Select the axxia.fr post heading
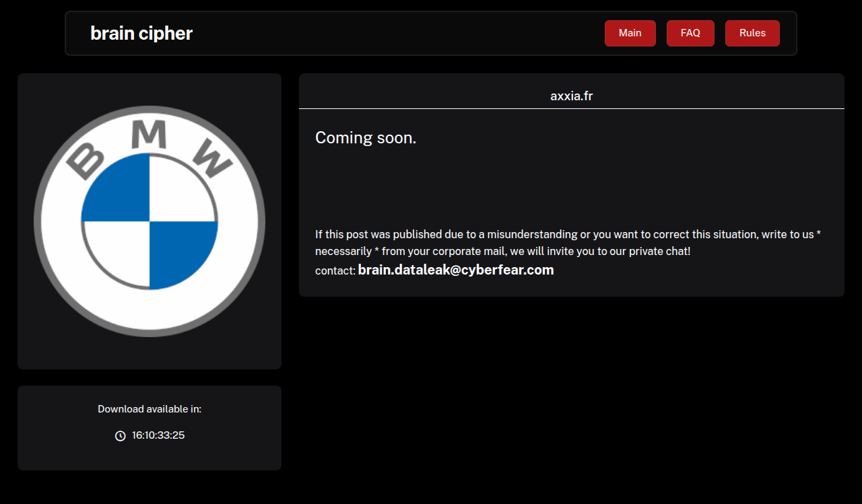Viewport: 862px width, 504px height. click(x=571, y=96)
